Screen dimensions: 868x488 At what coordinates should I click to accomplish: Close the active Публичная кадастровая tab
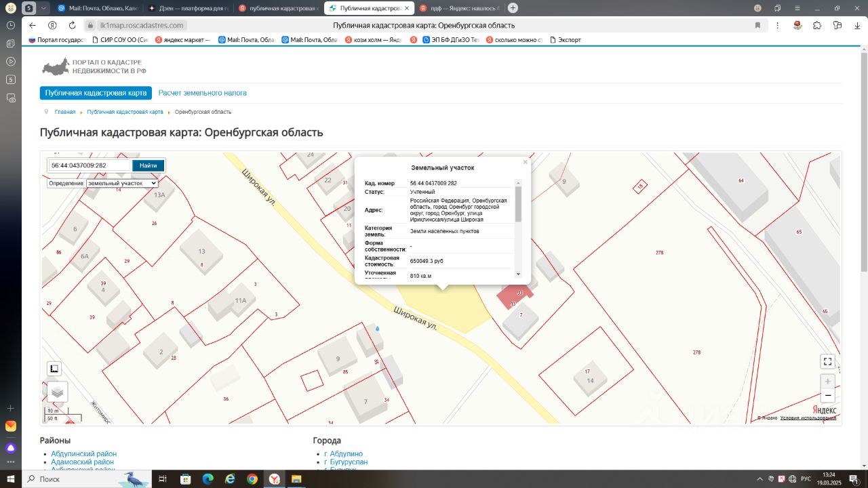(x=406, y=8)
